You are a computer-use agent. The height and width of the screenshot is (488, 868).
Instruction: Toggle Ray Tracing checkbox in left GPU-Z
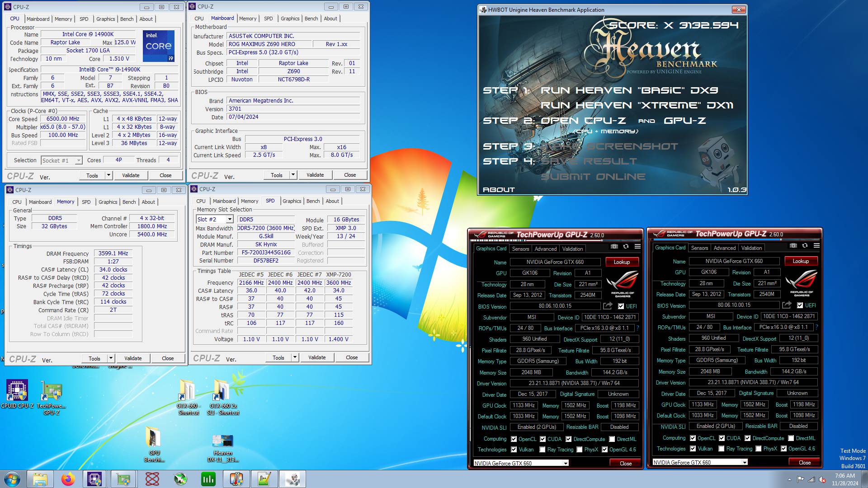coord(542,450)
